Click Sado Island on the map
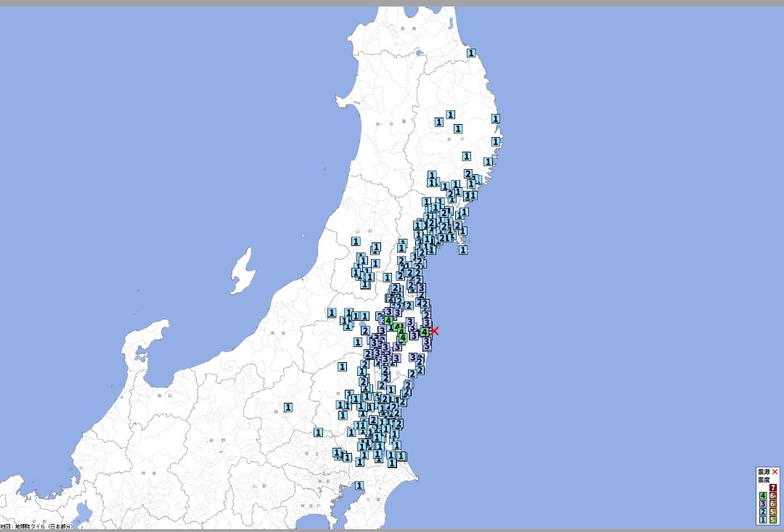Viewport: 784px width, 532px height. (242, 272)
